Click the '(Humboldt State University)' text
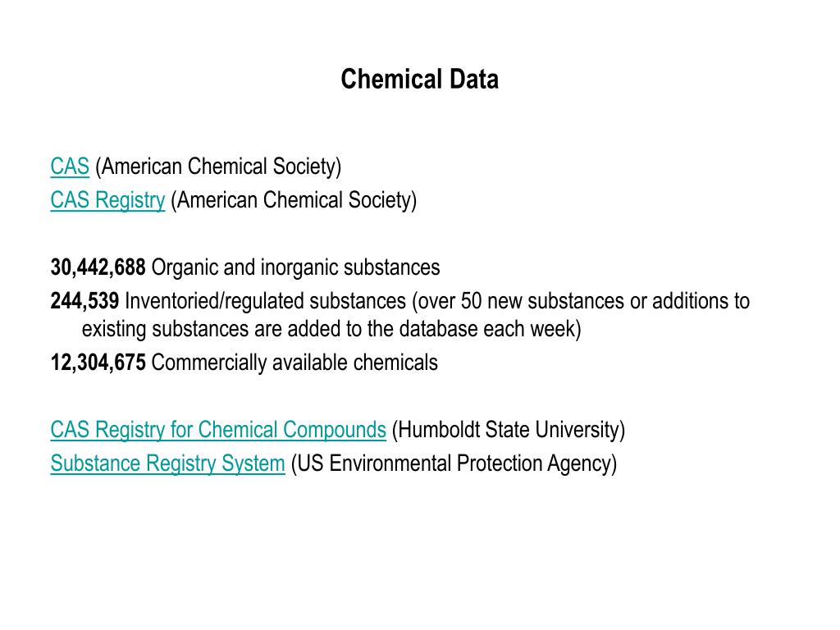Image resolution: width=840 pixels, height=630 pixels. 509,430
